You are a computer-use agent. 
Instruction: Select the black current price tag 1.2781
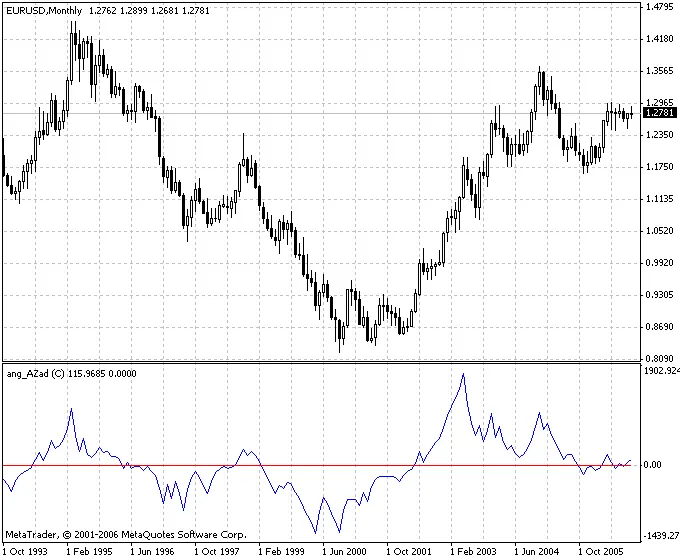(x=661, y=113)
